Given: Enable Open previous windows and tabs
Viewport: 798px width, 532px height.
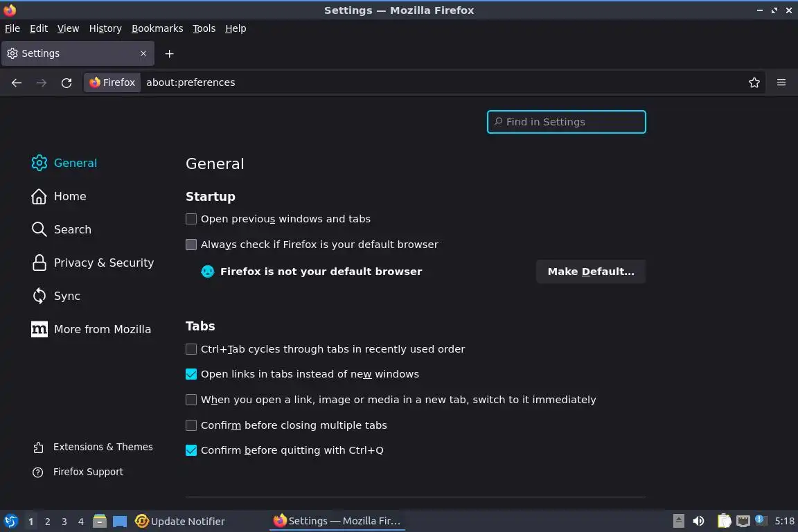Looking at the screenshot, I should click(191, 219).
